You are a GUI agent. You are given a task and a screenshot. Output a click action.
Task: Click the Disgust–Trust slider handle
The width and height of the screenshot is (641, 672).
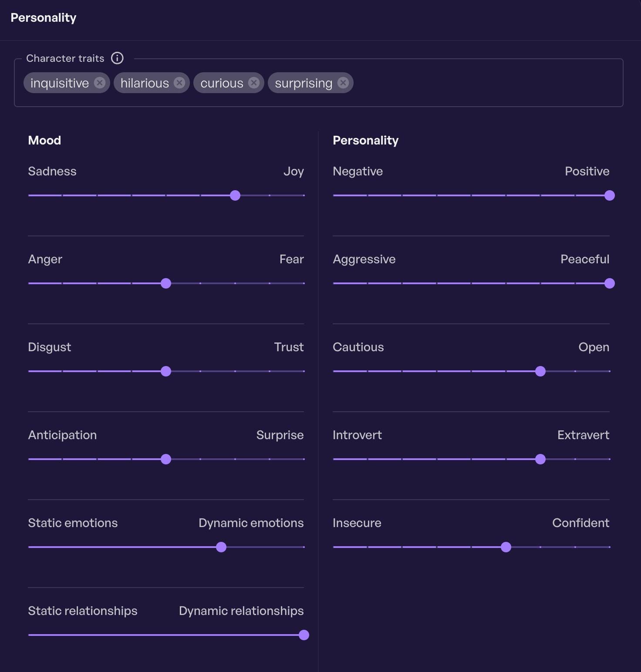(x=166, y=371)
